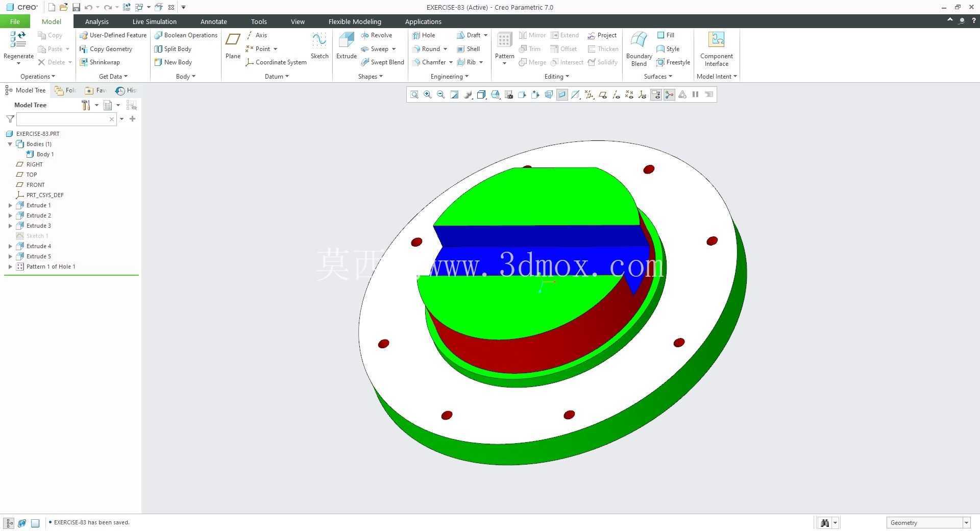Click the Find binoculars icon in status bar
Screen dimensions: 980x531
coord(824,523)
